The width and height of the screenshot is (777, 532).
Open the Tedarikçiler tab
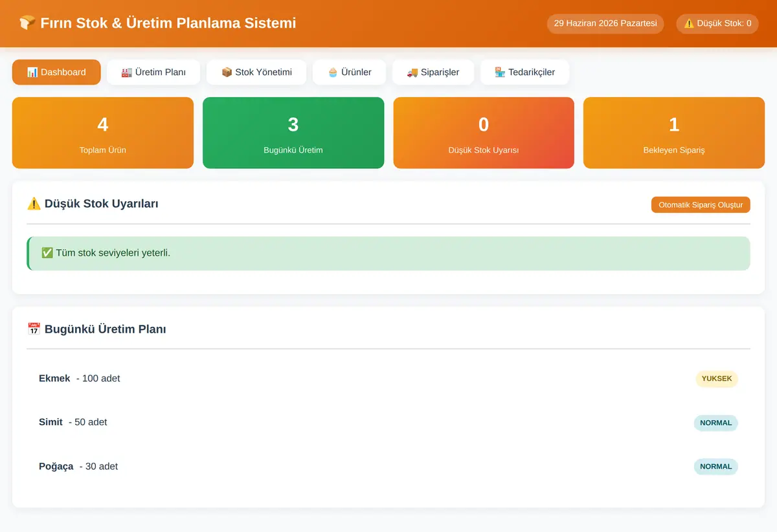[524, 72]
